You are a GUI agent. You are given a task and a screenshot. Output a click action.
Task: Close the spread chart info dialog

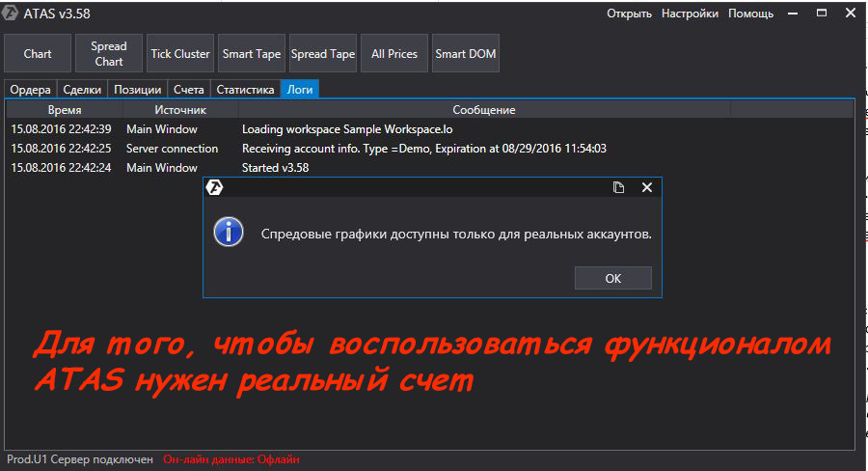646,187
